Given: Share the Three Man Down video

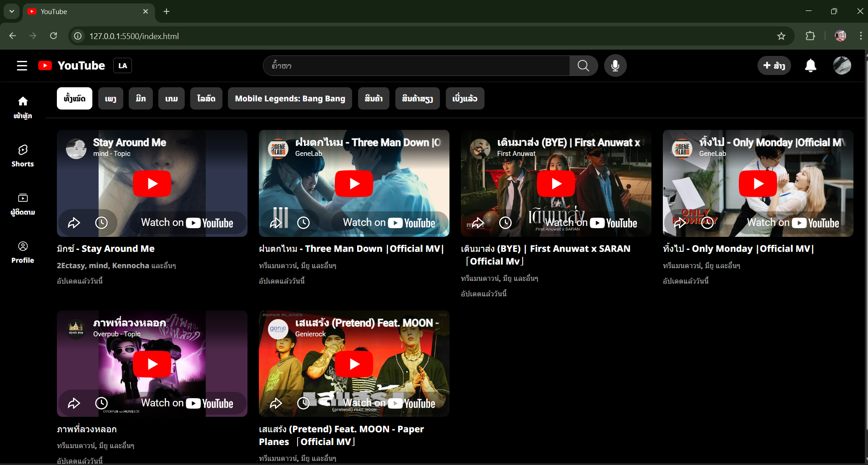Looking at the screenshot, I should click(x=276, y=223).
